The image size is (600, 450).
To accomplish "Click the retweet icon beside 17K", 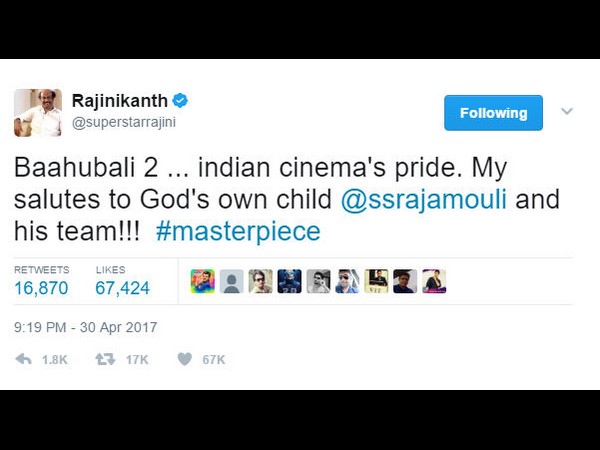I will [105, 359].
